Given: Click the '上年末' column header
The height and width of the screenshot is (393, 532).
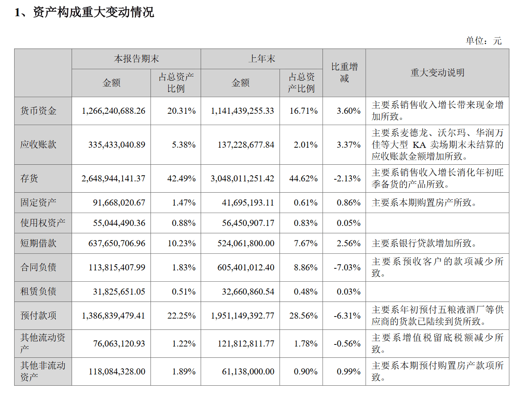Looking at the screenshot, I should tap(262, 59).
